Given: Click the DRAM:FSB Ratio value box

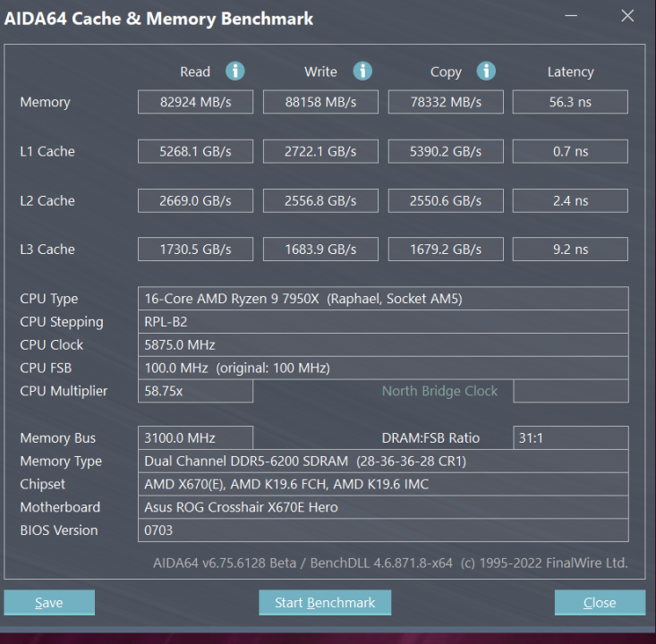Looking at the screenshot, I should [x=570, y=437].
